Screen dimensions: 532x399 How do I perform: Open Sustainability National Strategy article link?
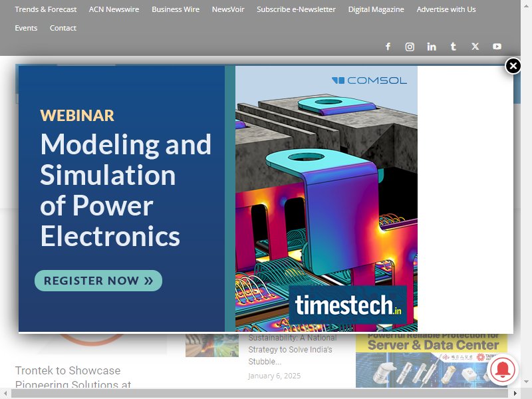point(293,350)
